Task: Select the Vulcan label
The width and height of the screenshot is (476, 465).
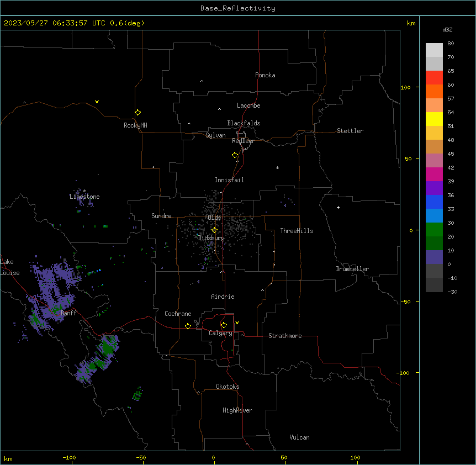Action: click(299, 437)
